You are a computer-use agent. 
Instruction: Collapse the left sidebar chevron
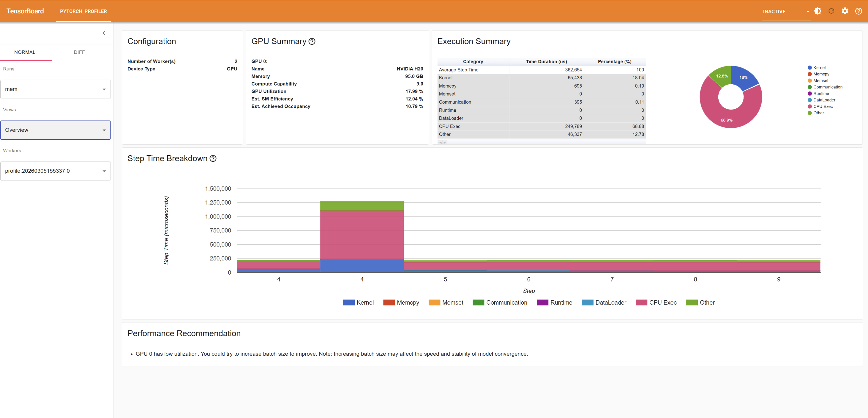tap(104, 33)
